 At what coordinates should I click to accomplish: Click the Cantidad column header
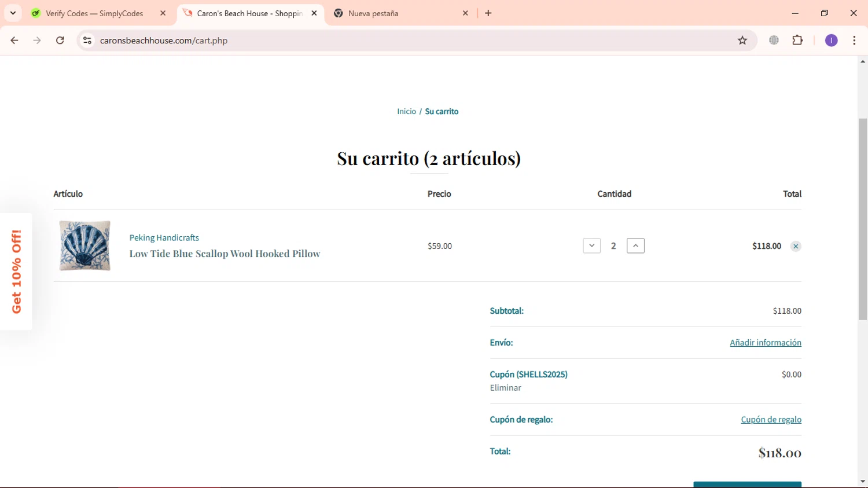tap(615, 194)
